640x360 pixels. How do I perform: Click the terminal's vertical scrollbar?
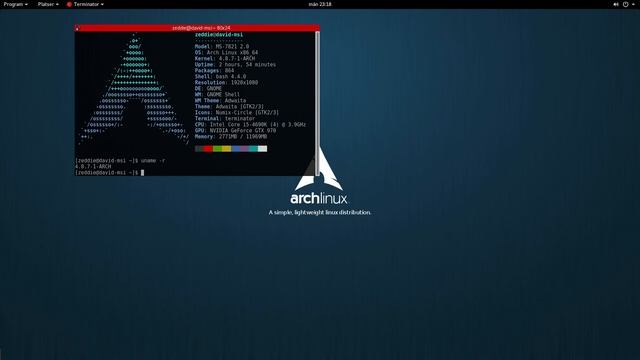pos(318,103)
